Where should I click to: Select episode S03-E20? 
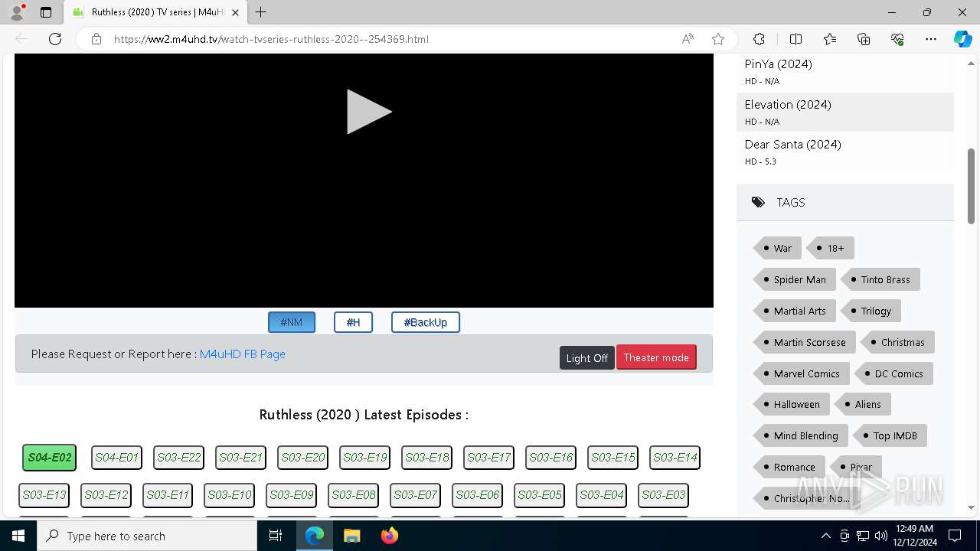pos(302,458)
